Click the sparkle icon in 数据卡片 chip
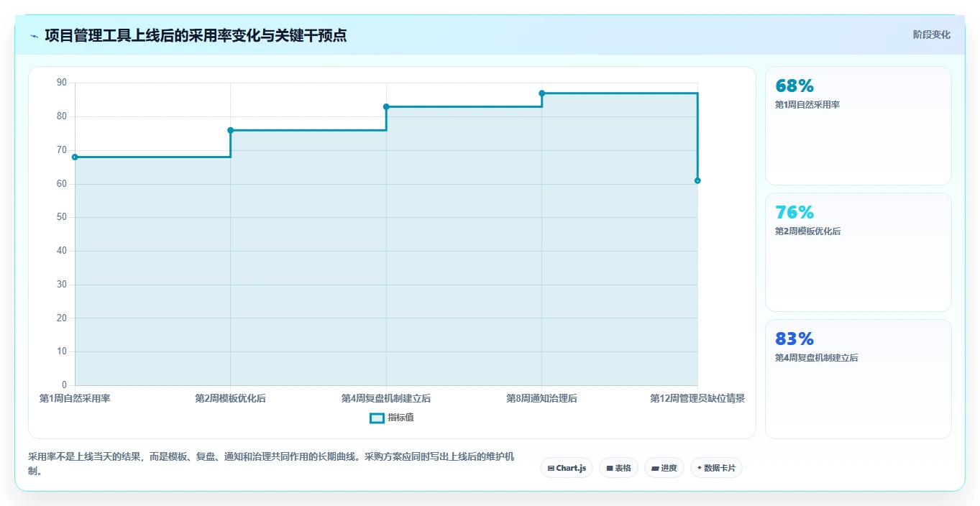 pyautogui.click(x=700, y=468)
